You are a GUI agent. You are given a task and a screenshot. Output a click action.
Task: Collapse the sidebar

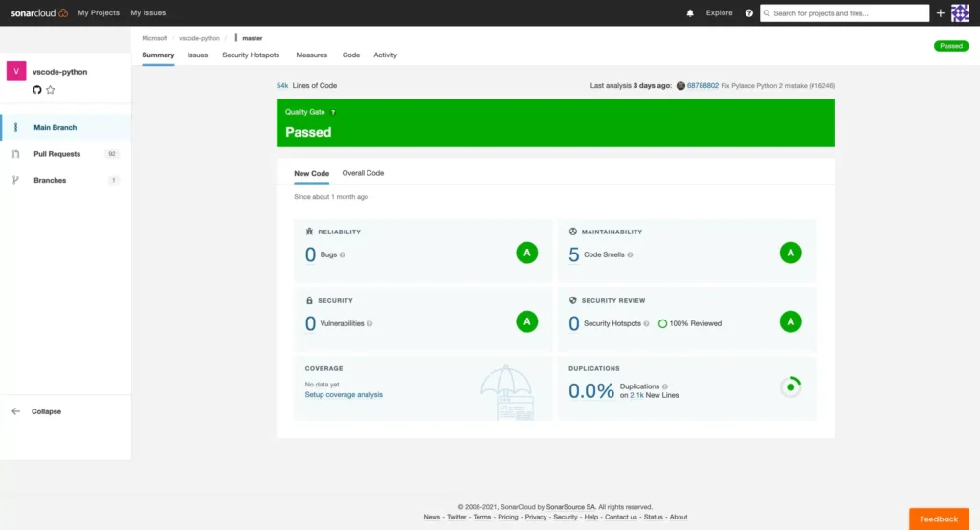click(46, 412)
